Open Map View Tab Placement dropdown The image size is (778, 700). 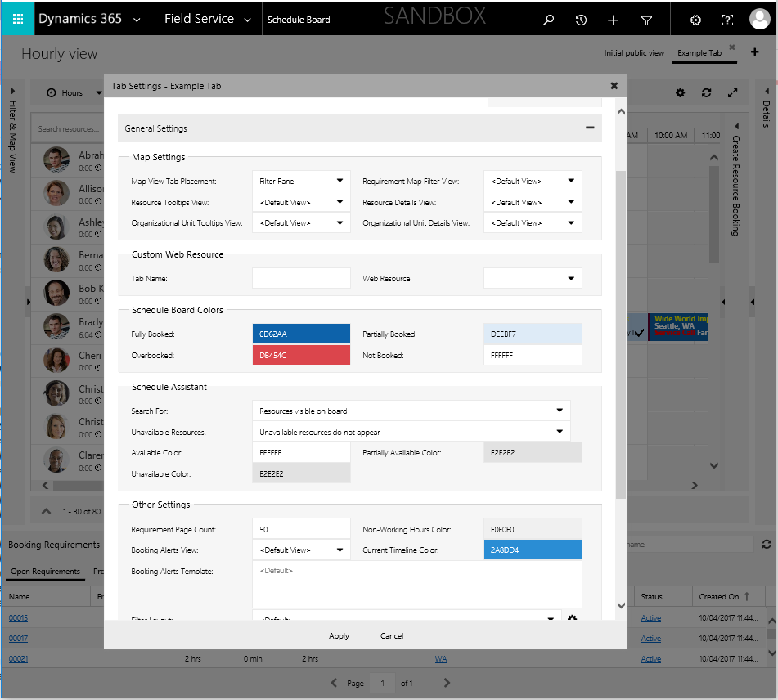(x=301, y=181)
